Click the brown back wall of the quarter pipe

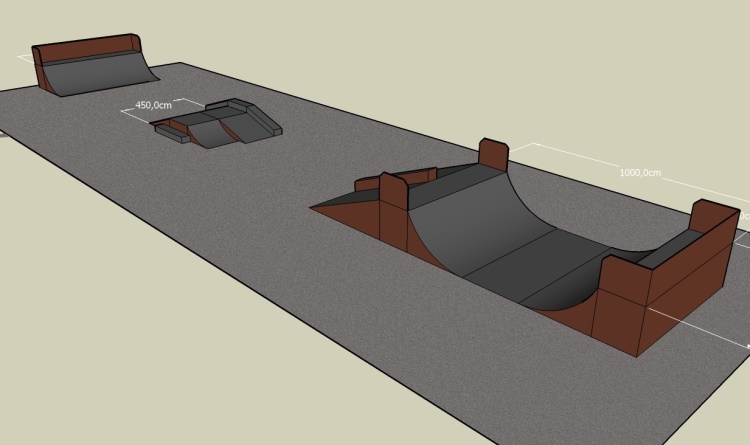[x=85, y=46]
